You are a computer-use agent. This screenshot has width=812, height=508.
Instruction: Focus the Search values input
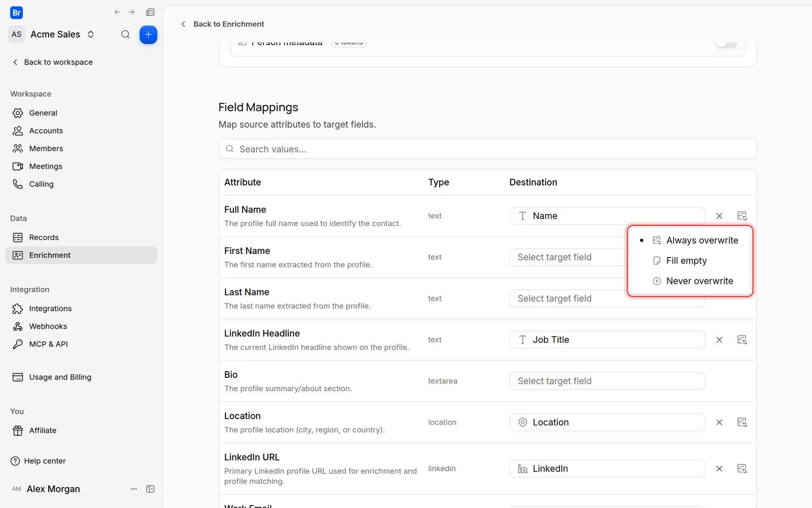488,149
